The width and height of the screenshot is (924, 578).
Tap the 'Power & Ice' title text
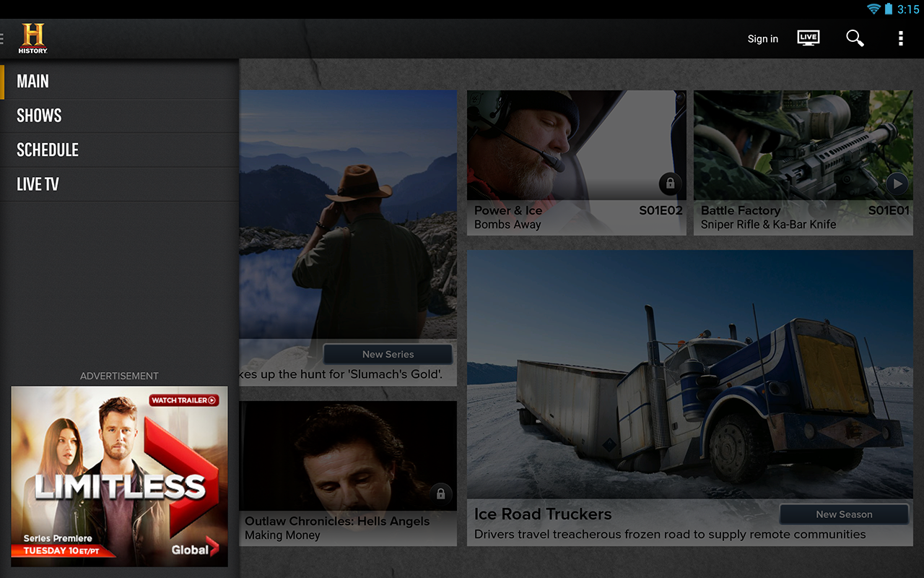pyautogui.click(x=508, y=210)
